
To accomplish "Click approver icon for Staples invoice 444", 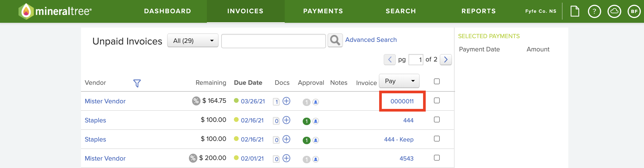I will [315, 121].
